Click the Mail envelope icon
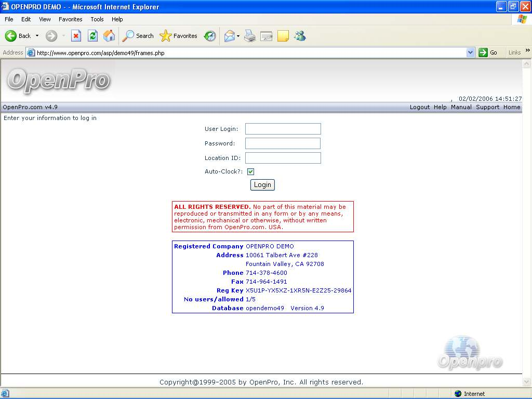 [x=229, y=36]
